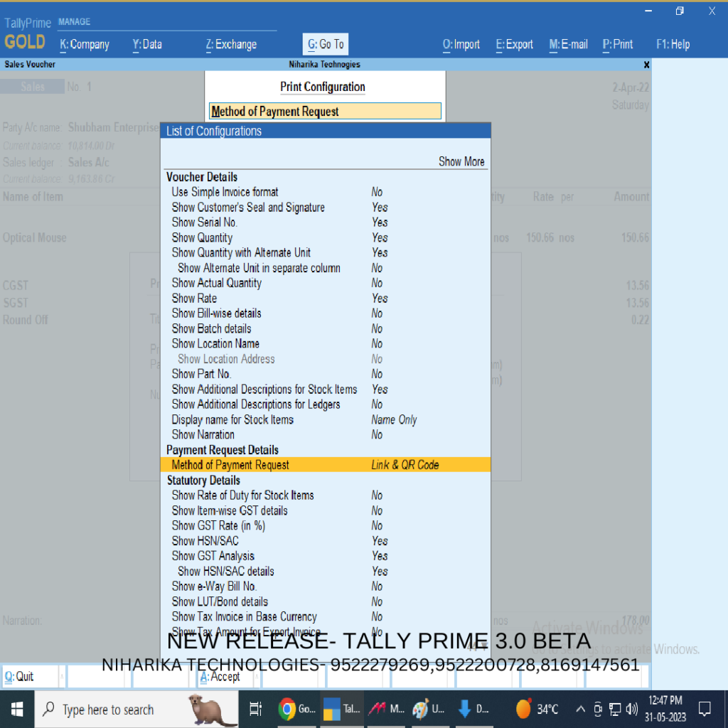Open Method of Payment Request option list
The image size is (728, 728).
(325, 465)
